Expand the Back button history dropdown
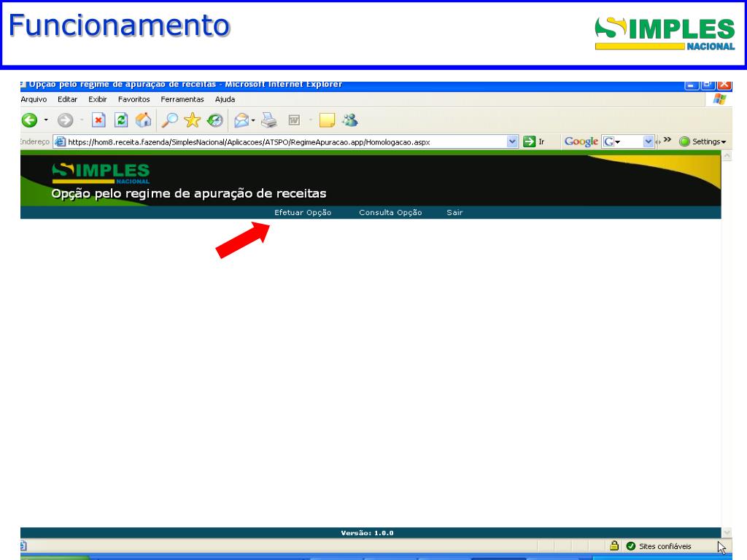This screenshot has height=560, width=747. point(46,120)
